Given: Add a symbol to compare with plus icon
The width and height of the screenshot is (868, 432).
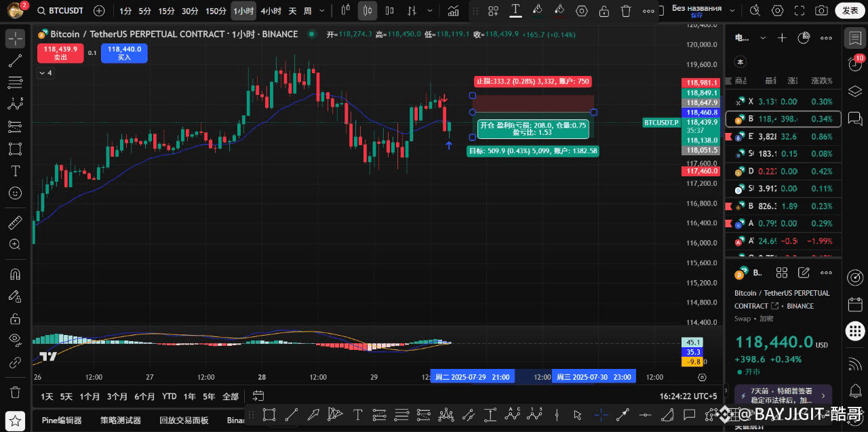Looking at the screenshot, I should (99, 11).
